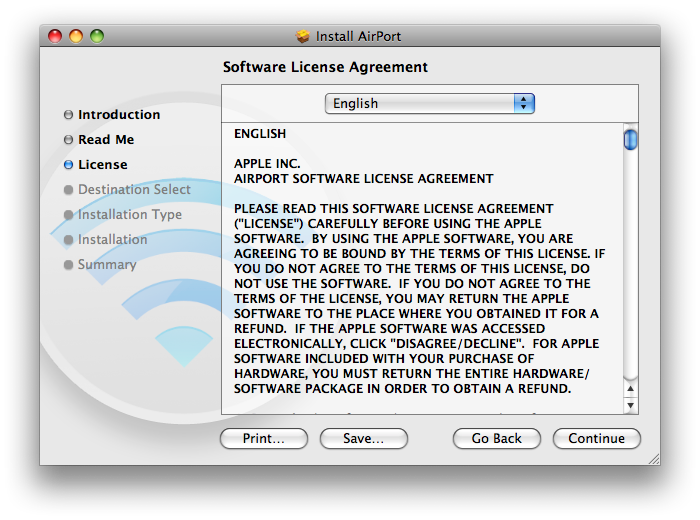The height and width of the screenshot is (520, 700).
Task: Click the Install AirPort window title
Action: click(x=358, y=36)
